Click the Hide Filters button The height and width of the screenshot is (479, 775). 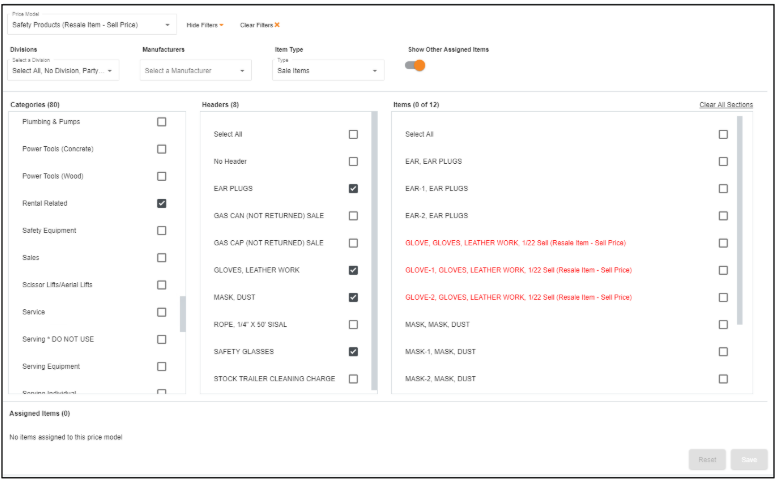coord(205,24)
